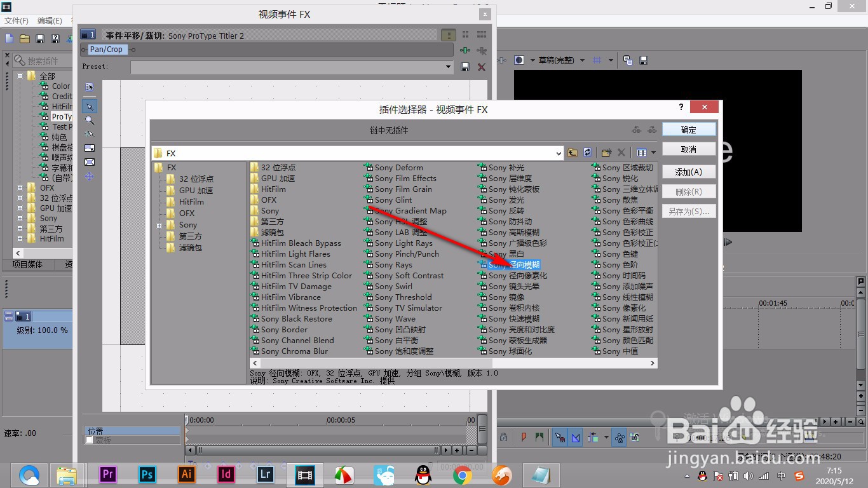Select the normal edit arrow tool in Pan/Crop
Image resolution: width=868 pixels, height=488 pixels.
click(90, 106)
